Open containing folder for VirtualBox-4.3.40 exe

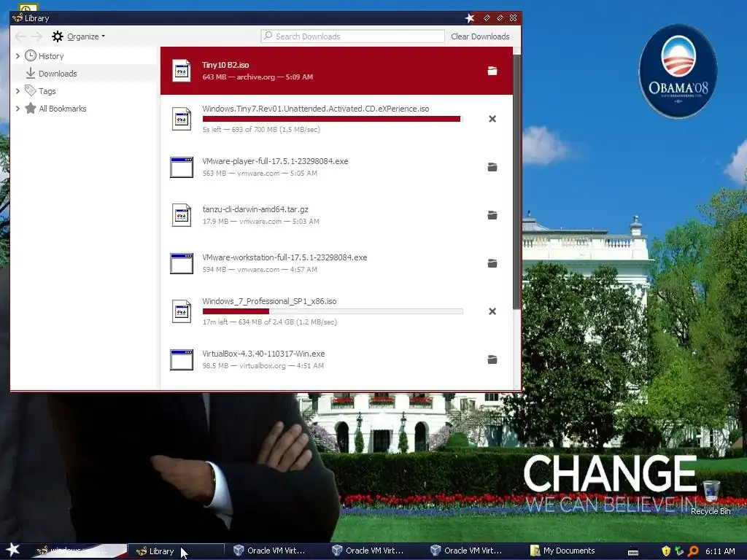tap(492, 359)
